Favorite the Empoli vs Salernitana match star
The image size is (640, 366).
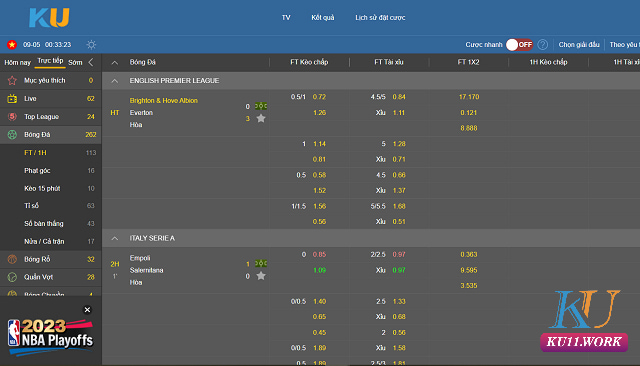261,276
